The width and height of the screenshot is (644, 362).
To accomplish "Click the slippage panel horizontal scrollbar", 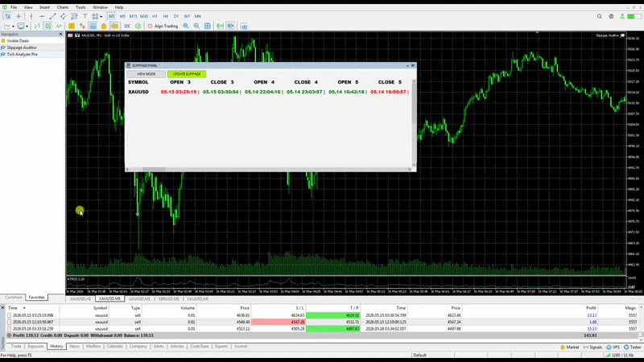I will coord(269,169).
